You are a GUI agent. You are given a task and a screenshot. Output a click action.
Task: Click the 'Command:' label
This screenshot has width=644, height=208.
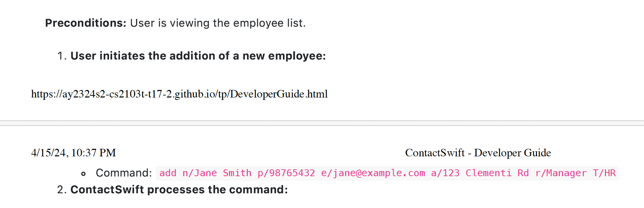[x=124, y=173]
